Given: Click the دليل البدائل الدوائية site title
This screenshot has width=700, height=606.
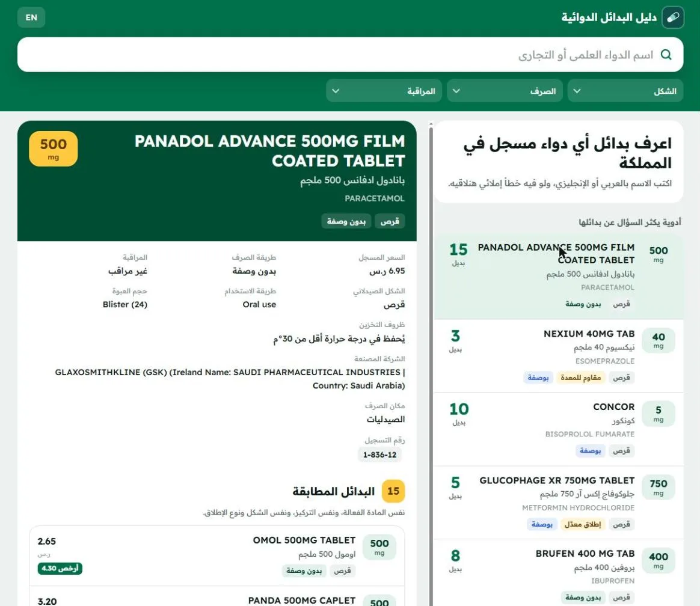Looking at the screenshot, I should point(609,17).
